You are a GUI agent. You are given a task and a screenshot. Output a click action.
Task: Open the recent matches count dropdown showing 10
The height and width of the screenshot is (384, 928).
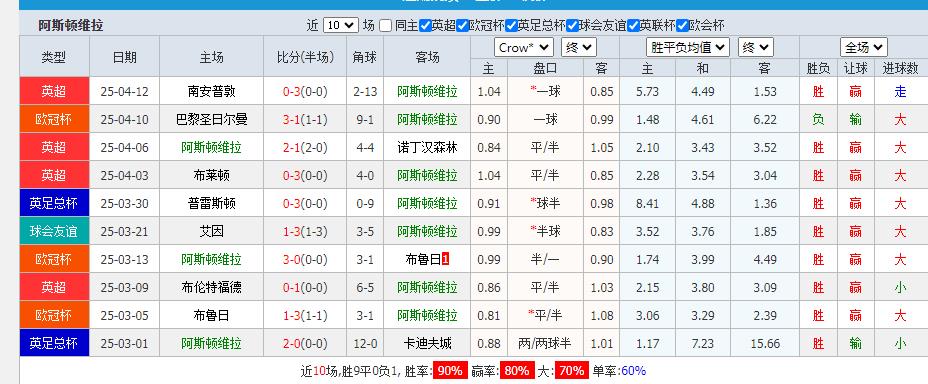pos(341,25)
